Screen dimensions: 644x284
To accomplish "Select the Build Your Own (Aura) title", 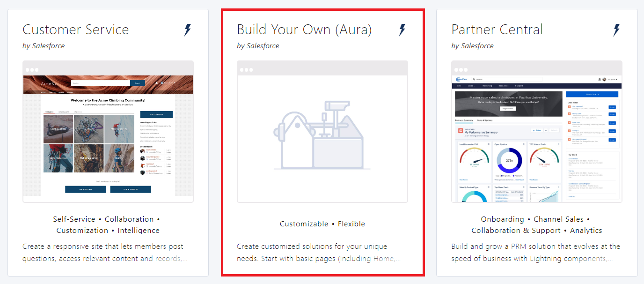I will point(304,30).
